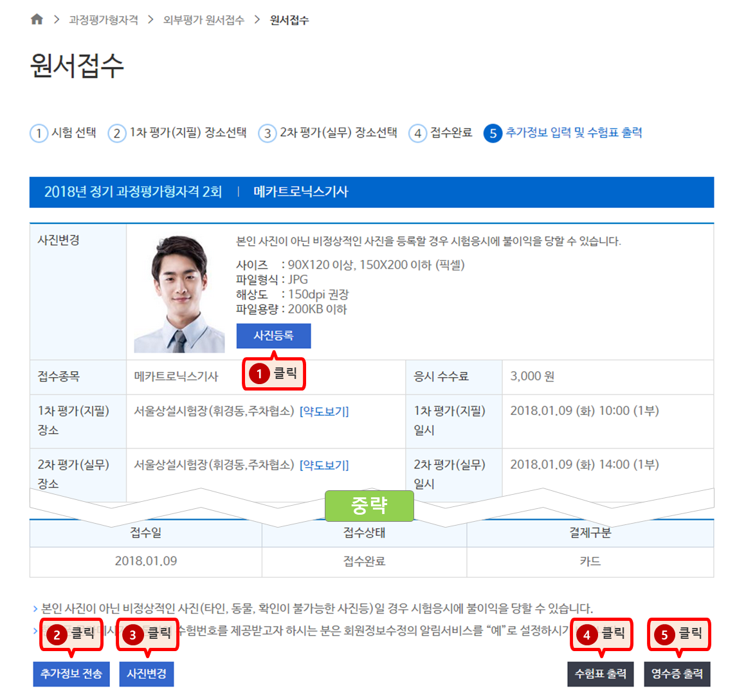Click the 영수증 출력 button

(x=677, y=674)
